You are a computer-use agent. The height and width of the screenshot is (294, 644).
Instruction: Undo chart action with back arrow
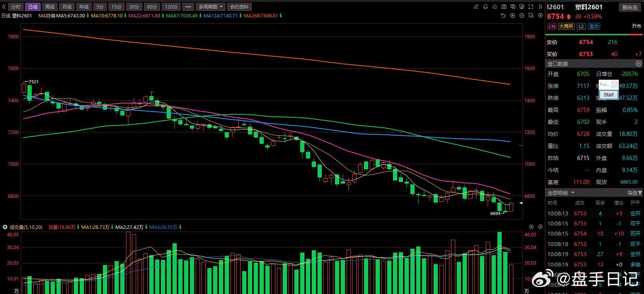tap(503, 15)
